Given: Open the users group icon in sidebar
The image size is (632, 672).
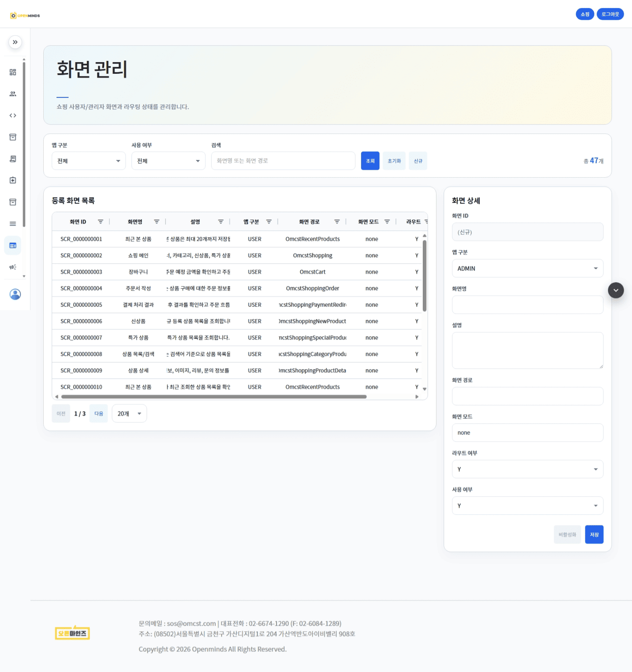Looking at the screenshot, I should click(x=13, y=94).
